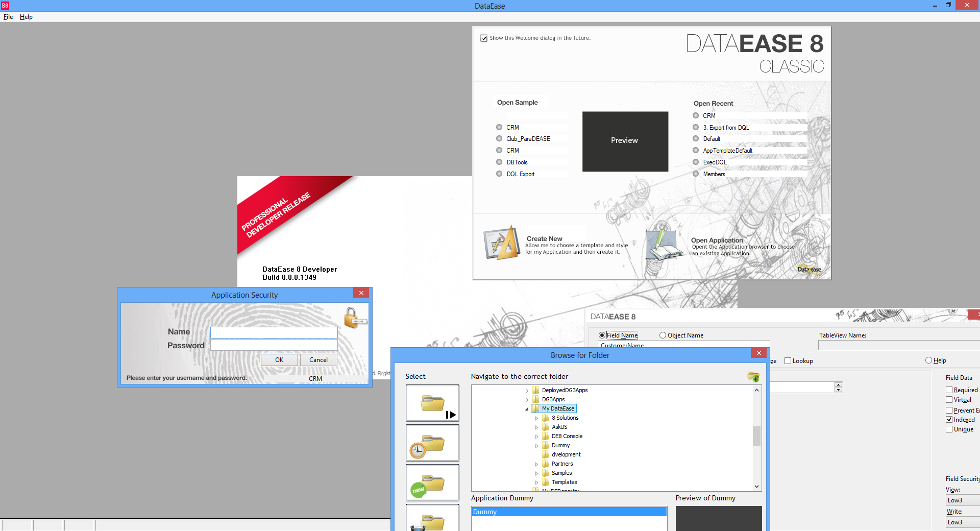Screen dimensions: 980x531
Task: Expand the Partners folder node
Action: click(536, 464)
